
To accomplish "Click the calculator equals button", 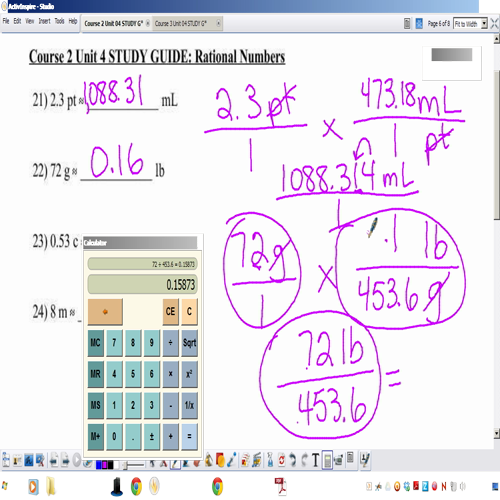I will 189,436.
